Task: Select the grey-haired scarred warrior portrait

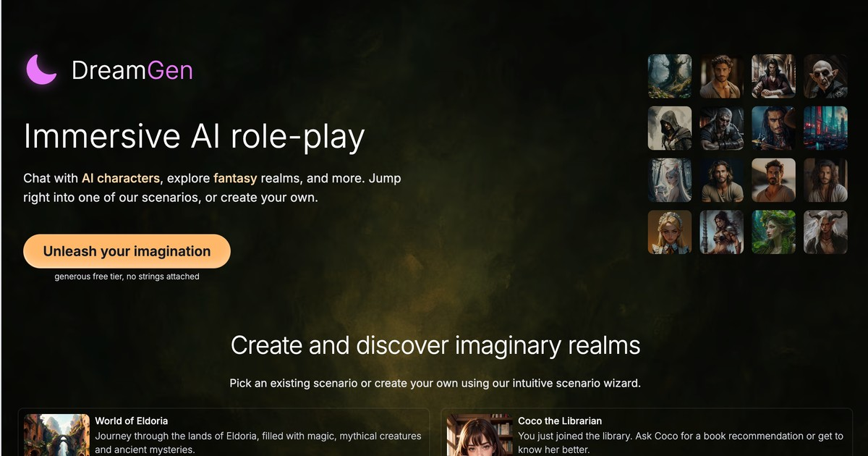Action: coord(722,128)
